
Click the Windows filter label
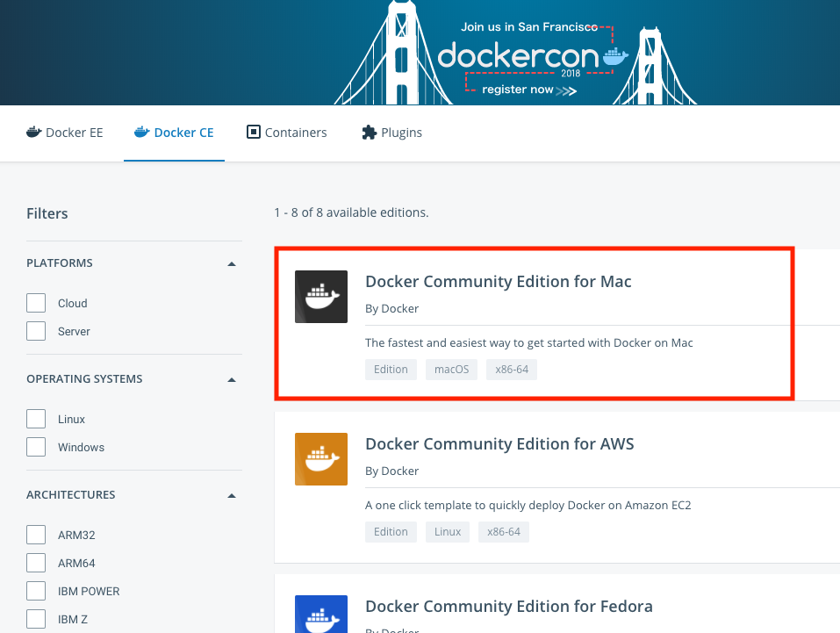(81, 447)
